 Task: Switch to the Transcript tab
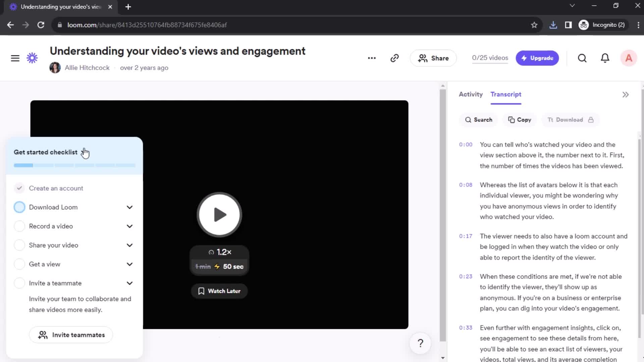click(x=505, y=94)
